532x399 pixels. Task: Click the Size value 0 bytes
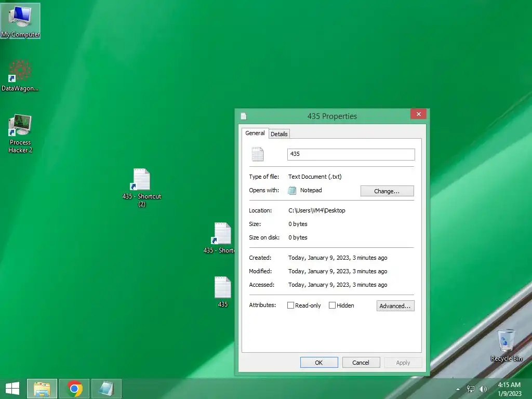coord(298,224)
